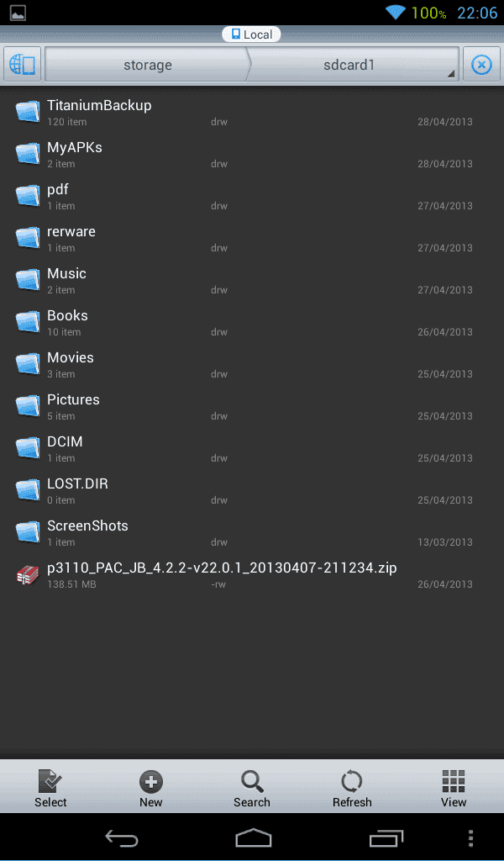Tap the Android back navigation icon

pyautogui.click(x=122, y=838)
